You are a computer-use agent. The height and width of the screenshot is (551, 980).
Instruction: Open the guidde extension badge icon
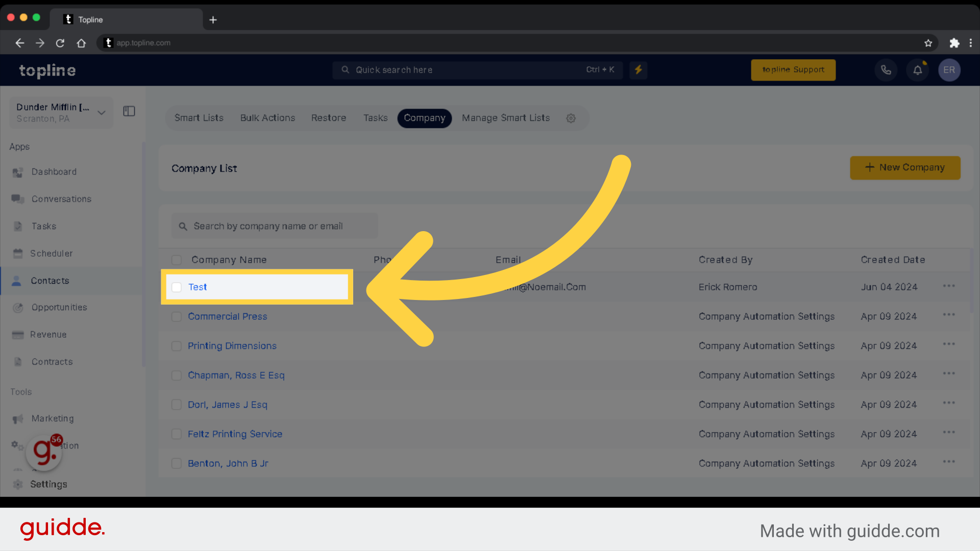pyautogui.click(x=44, y=453)
